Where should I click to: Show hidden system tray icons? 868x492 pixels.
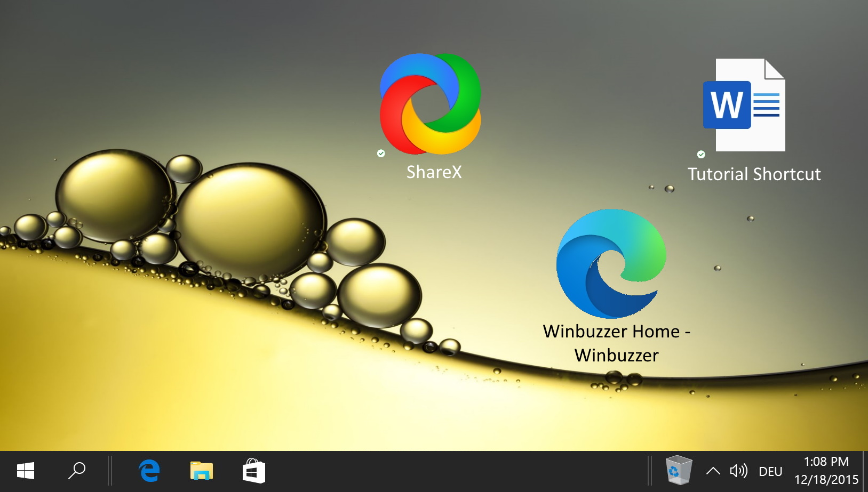(713, 471)
